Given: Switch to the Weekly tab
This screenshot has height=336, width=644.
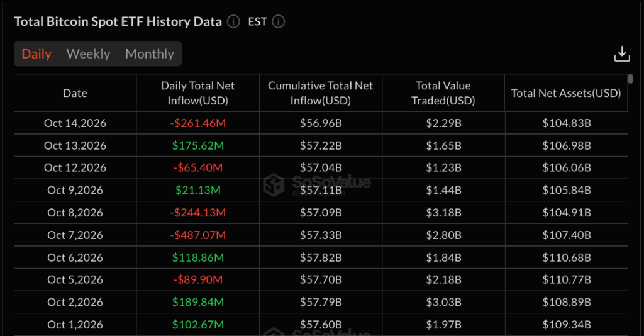Looking at the screenshot, I should (x=88, y=54).
